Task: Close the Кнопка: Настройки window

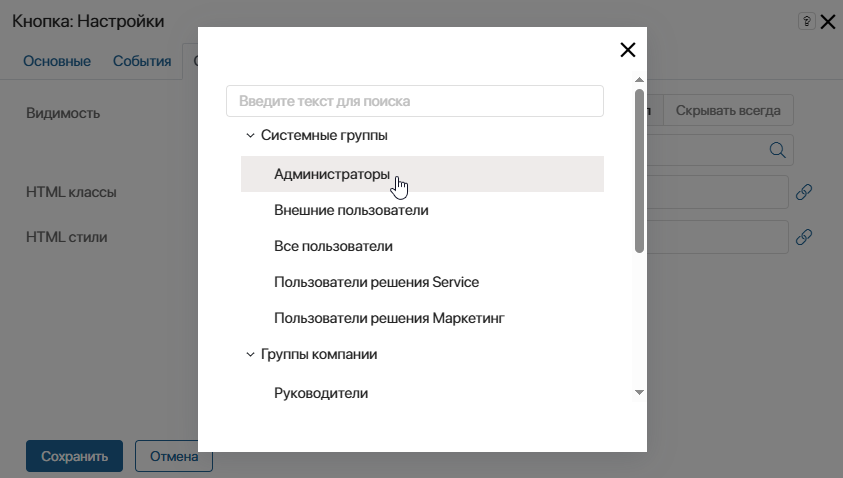Action: pyautogui.click(x=828, y=21)
